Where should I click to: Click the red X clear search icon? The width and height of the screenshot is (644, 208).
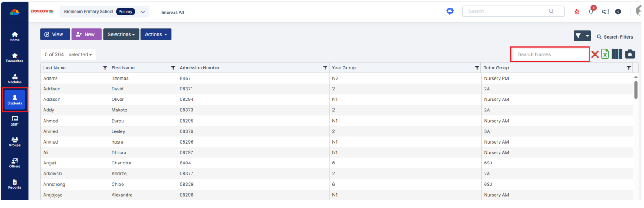(x=595, y=54)
